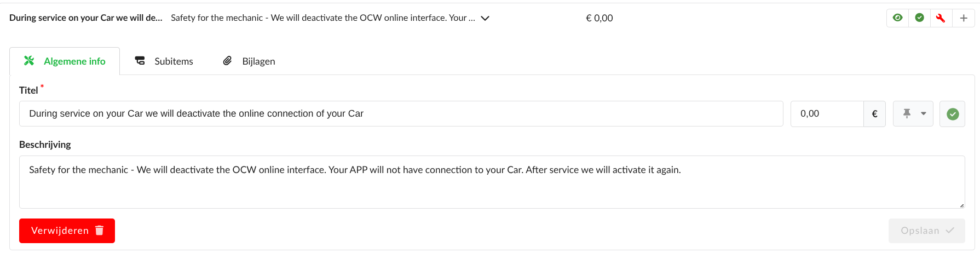This screenshot has width=980, height=253.
Task: Click the Beschrijving textarea resize handle
Action: coord(961,205)
